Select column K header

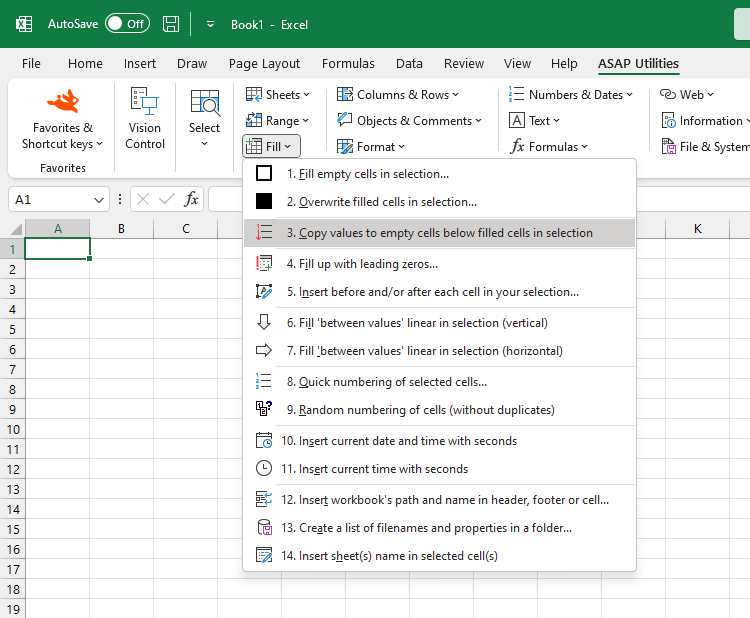click(697, 229)
